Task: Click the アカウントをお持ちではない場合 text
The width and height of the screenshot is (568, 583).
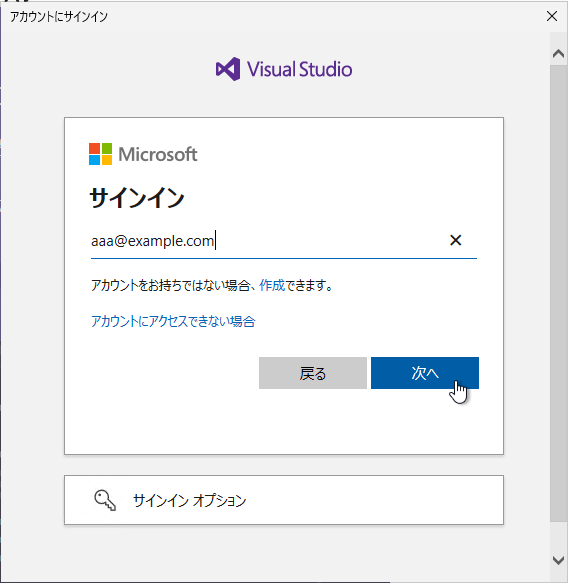Action: (x=170, y=285)
